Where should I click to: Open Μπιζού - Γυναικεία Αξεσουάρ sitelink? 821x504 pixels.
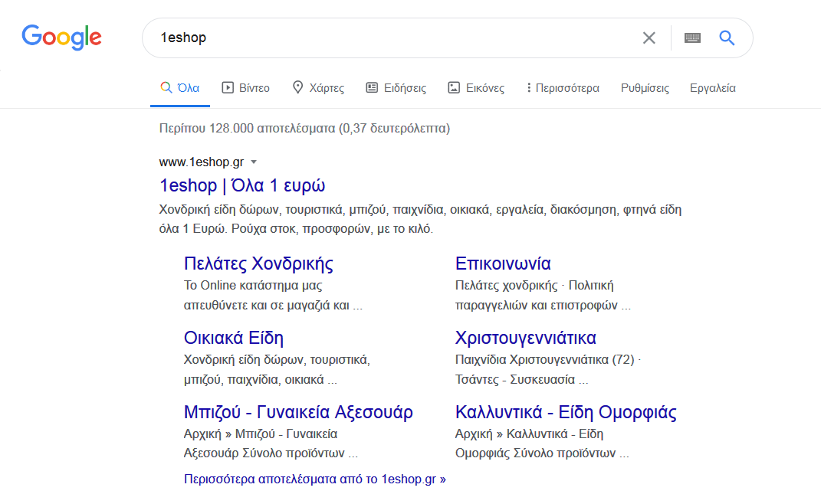[x=298, y=412]
